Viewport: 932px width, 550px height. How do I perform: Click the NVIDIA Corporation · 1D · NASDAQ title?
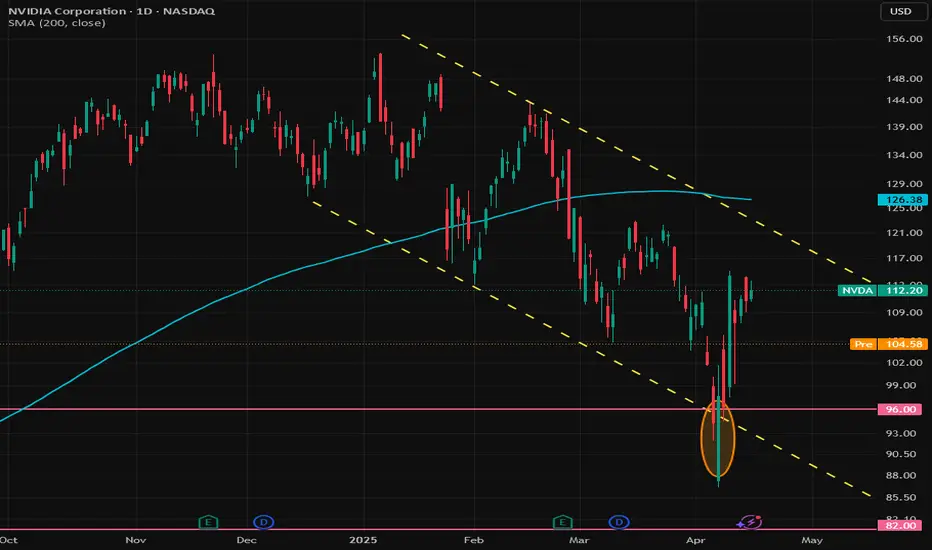click(111, 11)
